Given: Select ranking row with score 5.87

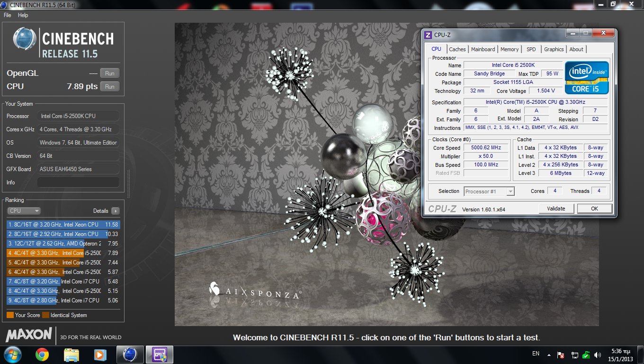Looking at the screenshot, I should click(63, 272).
